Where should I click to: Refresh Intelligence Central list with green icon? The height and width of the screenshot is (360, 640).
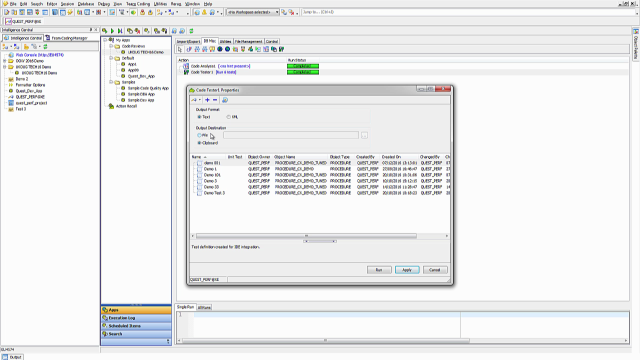tap(45, 47)
